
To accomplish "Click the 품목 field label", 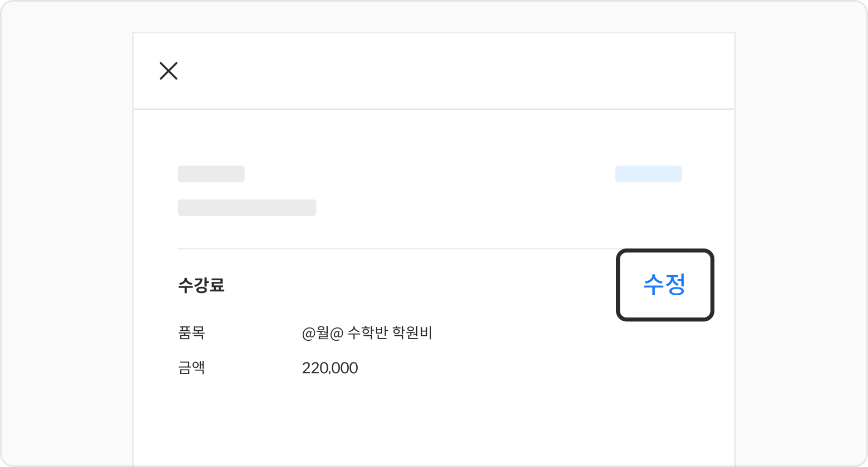I will [x=191, y=333].
